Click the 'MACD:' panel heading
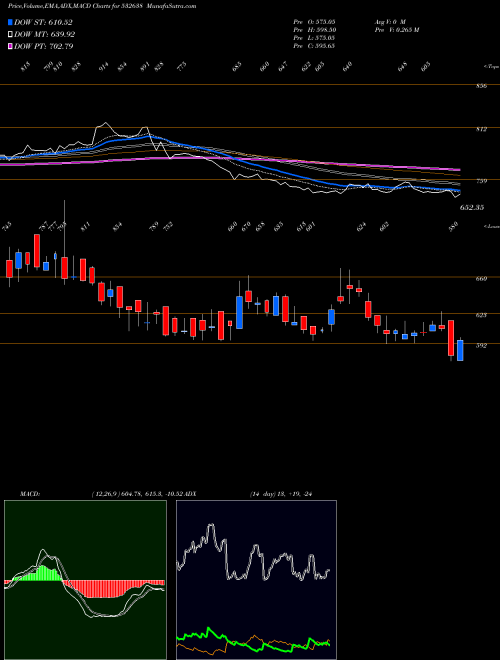The height and width of the screenshot is (660, 500). click(x=30, y=494)
